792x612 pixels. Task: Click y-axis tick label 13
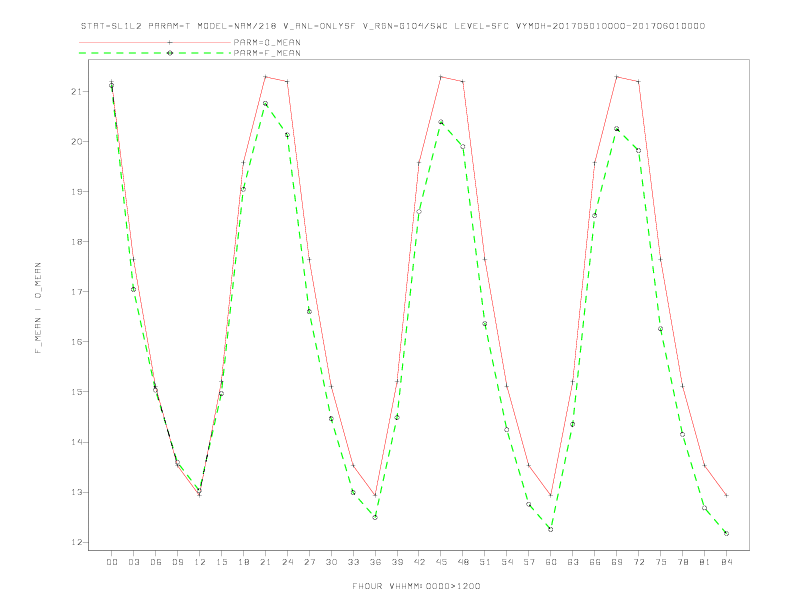coord(77,492)
